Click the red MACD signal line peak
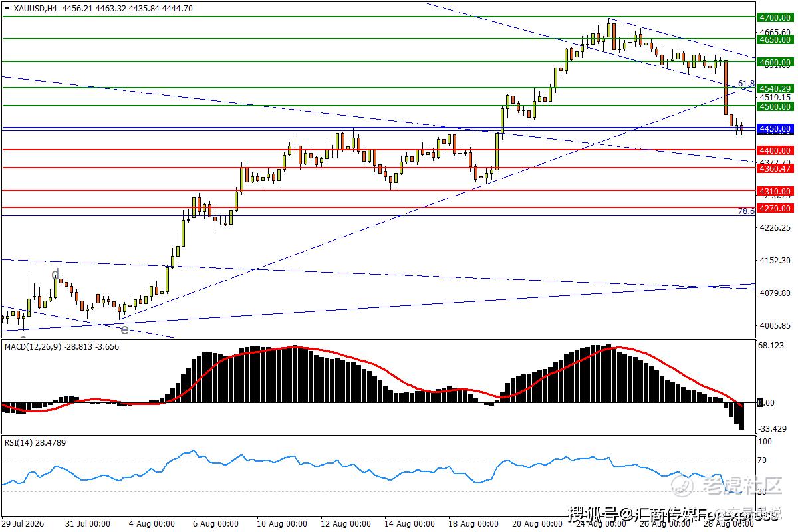 click(294, 347)
